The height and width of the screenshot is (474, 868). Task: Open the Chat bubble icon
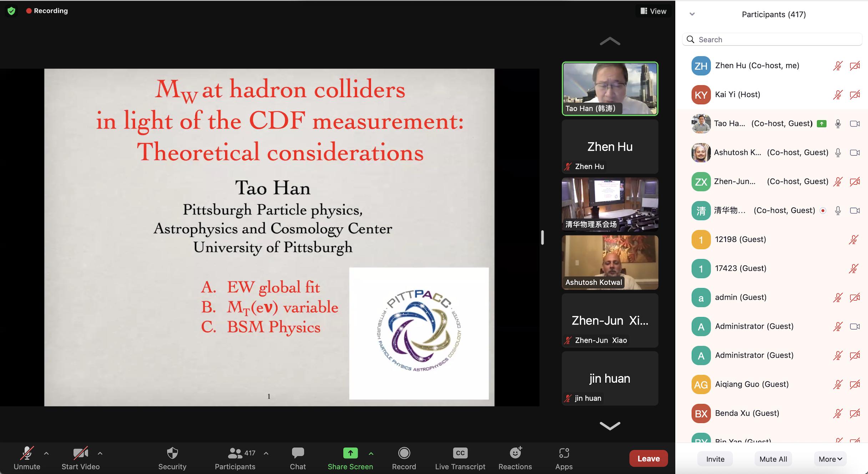click(298, 453)
